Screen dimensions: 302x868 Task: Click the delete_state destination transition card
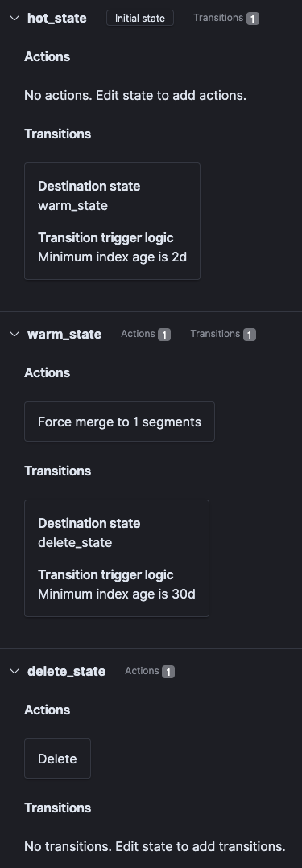[x=116, y=558]
